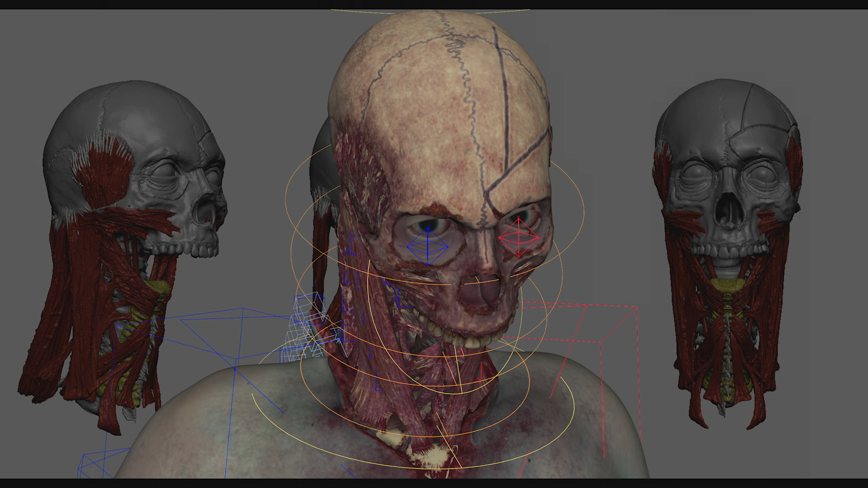Select the red diamond eye control
The height and width of the screenshot is (488, 868).
pos(519,237)
